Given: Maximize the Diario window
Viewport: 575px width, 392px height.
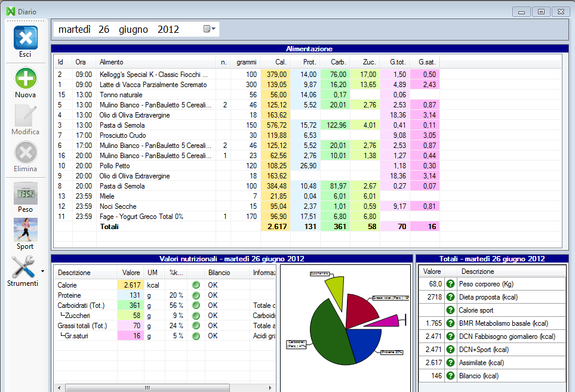Looking at the screenshot, I should pos(541,12).
